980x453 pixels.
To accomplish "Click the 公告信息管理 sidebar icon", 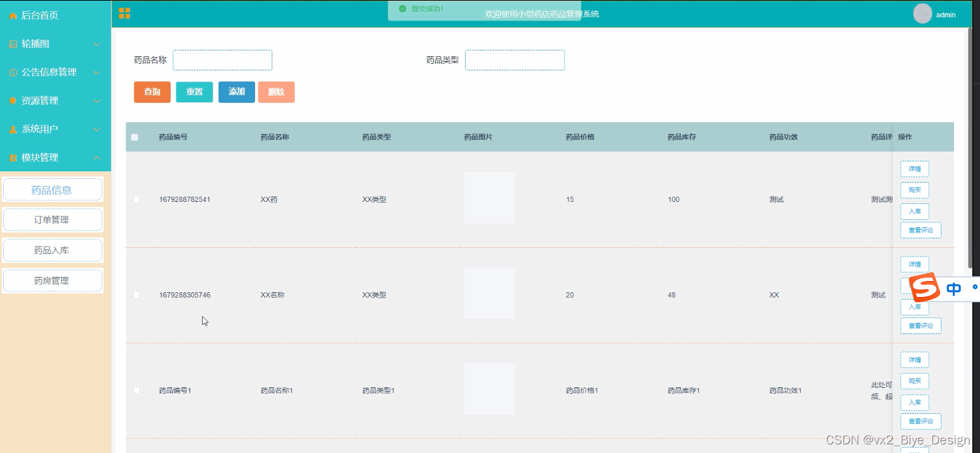I will [13, 72].
